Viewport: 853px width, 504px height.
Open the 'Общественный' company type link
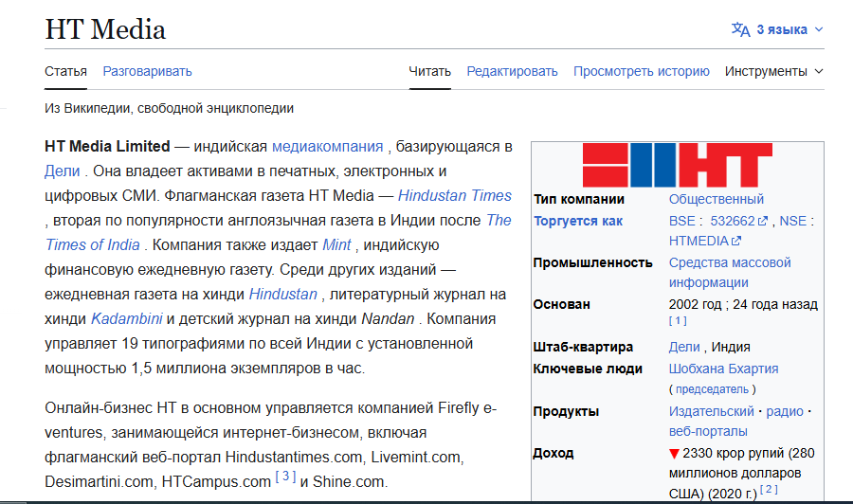click(x=716, y=199)
